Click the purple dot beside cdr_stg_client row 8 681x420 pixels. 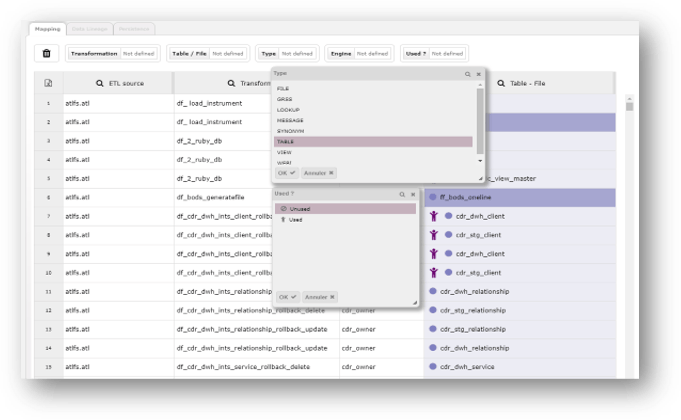pos(449,235)
